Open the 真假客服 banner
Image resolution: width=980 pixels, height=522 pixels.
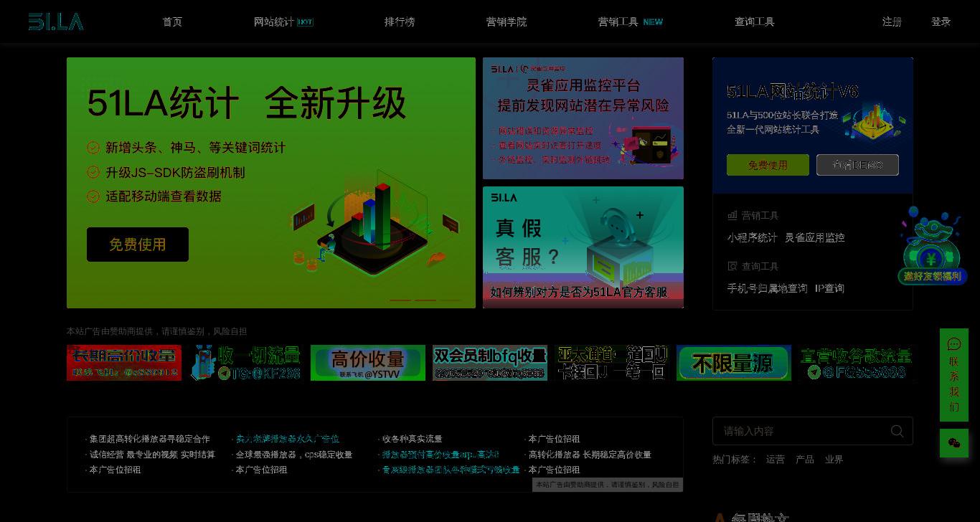click(583, 247)
